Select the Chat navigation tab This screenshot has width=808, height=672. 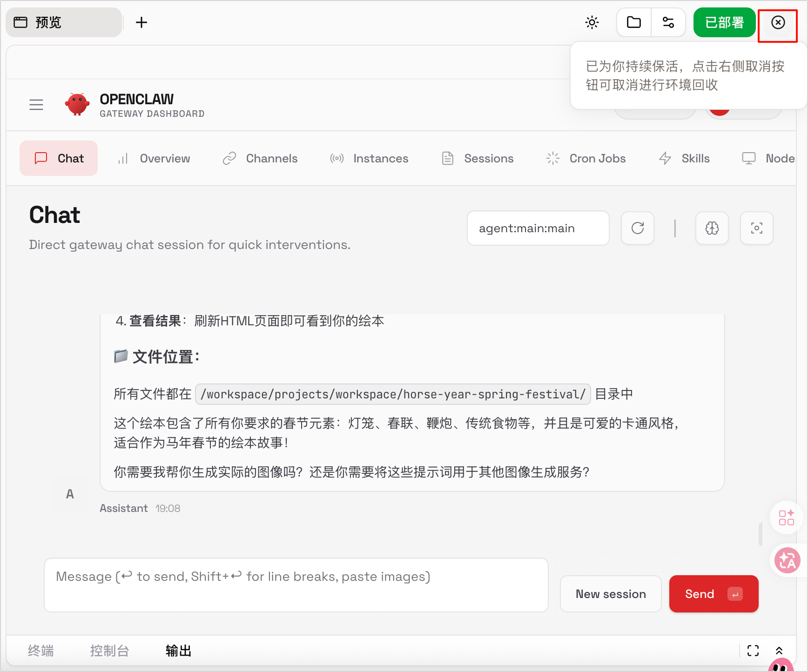click(x=59, y=158)
